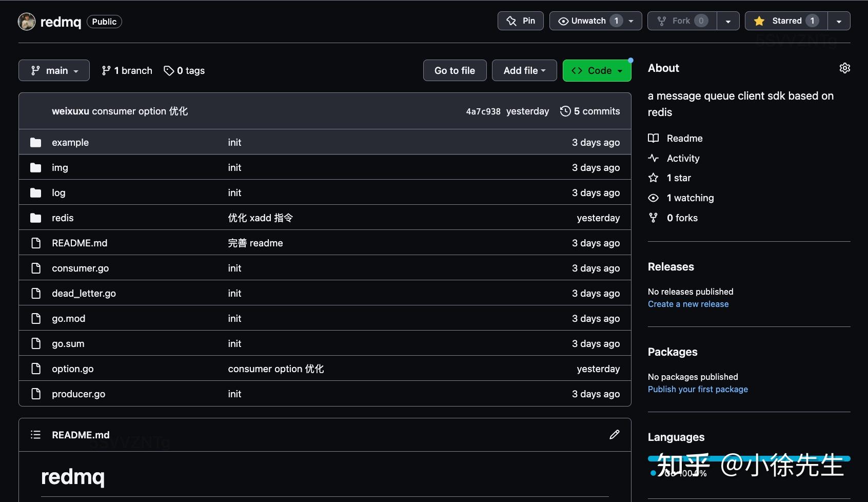
Task: Expand the green Code dropdown
Action: [x=597, y=71]
